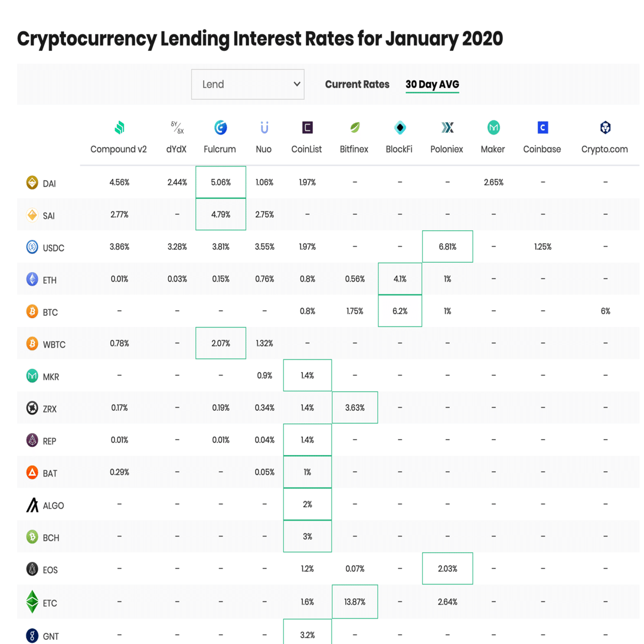The image size is (644, 644).
Task: Click the dYdX platform icon
Action: click(177, 127)
